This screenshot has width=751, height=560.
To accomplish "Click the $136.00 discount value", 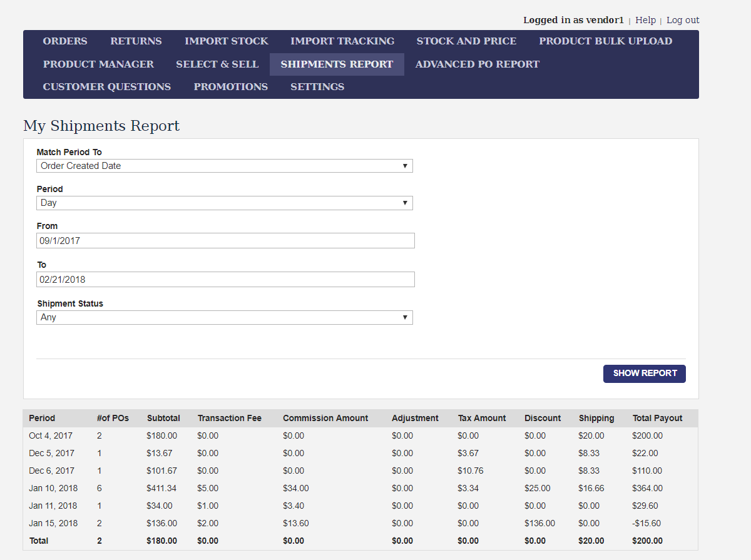I will coord(540,523).
